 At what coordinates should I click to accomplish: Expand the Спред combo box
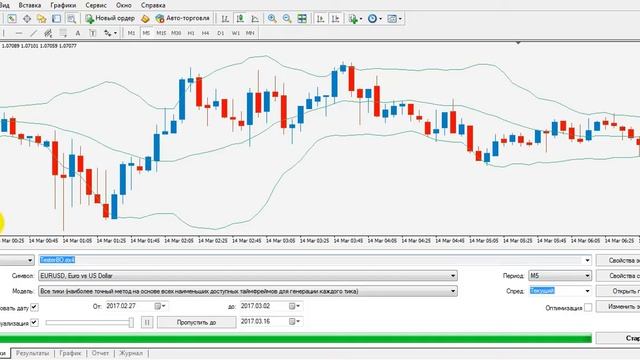(x=587, y=291)
